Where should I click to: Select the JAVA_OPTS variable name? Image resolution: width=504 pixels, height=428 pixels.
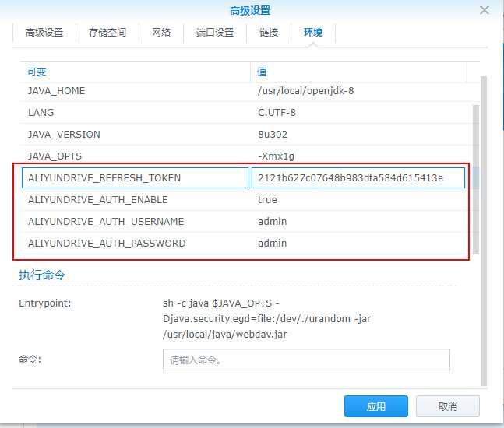coord(55,156)
